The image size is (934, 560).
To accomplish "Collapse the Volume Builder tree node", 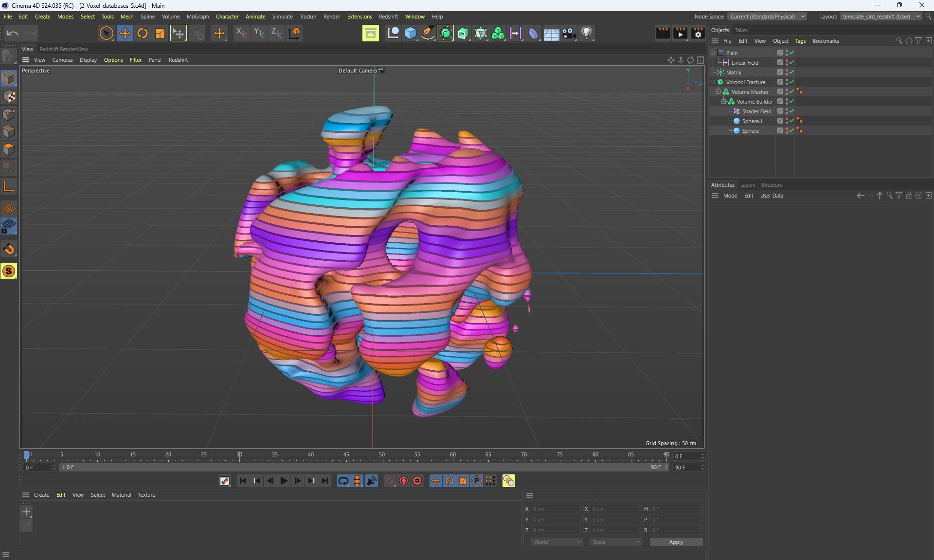I will pos(723,102).
